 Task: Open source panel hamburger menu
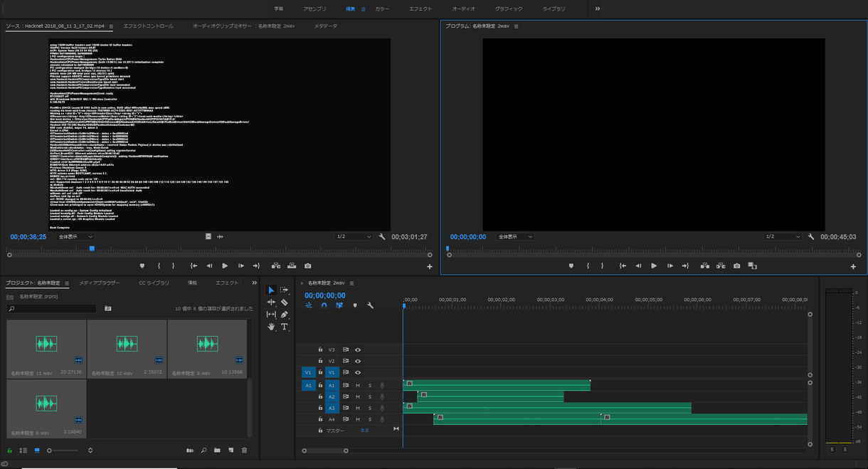click(x=111, y=26)
